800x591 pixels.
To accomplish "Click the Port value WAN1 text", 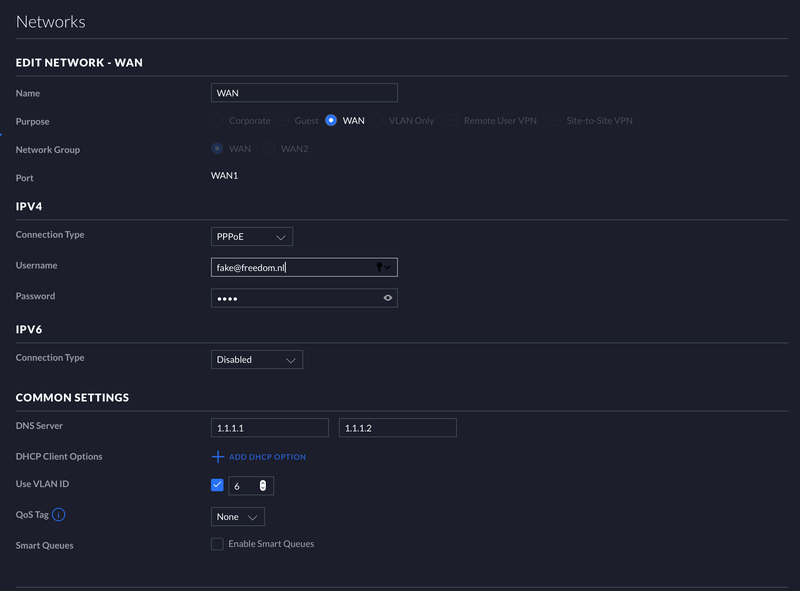I will click(224, 176).
